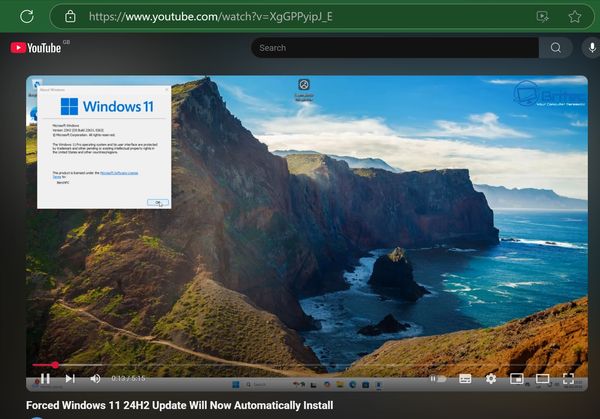
Task: Turn on subtitles/captions
Action: point(465,378)
